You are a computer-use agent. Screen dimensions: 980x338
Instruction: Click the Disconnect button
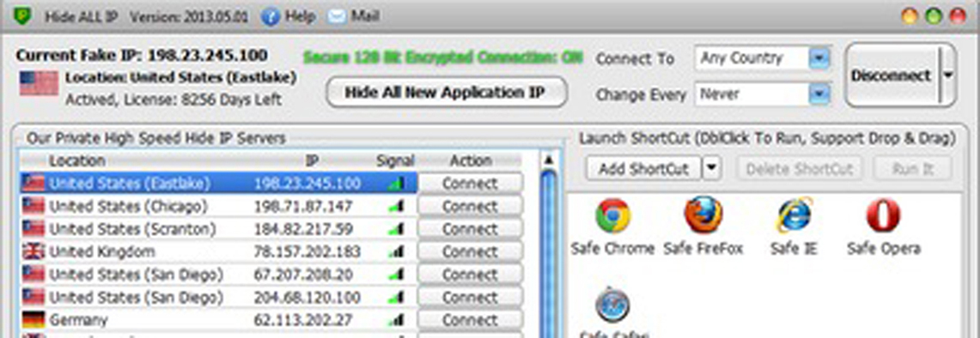[892, 75]
